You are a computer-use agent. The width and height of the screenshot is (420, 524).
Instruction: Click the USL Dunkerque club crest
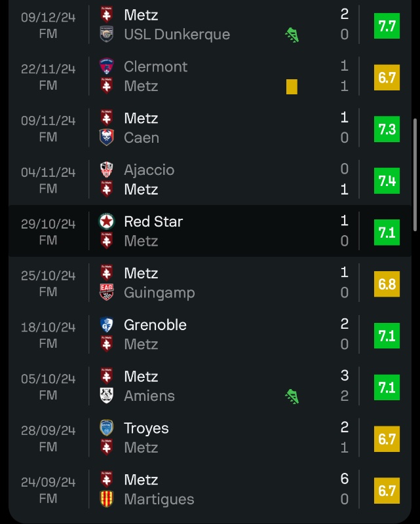[106, 35]
